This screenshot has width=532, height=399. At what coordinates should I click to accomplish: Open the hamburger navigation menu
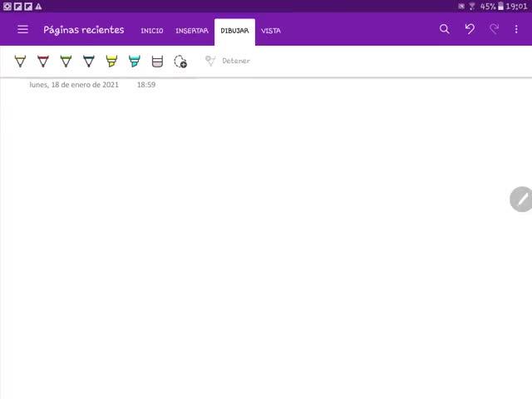(x=22, y=30)
